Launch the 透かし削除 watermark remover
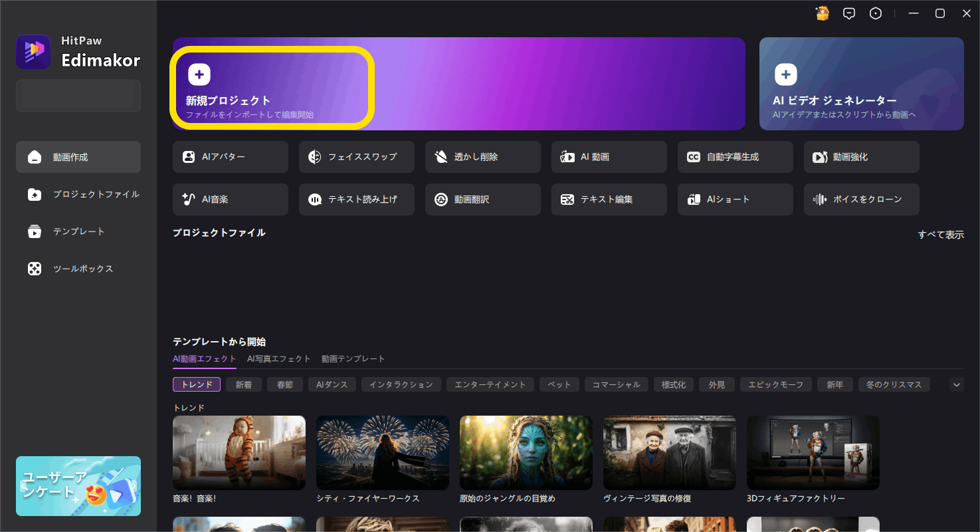The image size is (980, 532). point(482,156)
